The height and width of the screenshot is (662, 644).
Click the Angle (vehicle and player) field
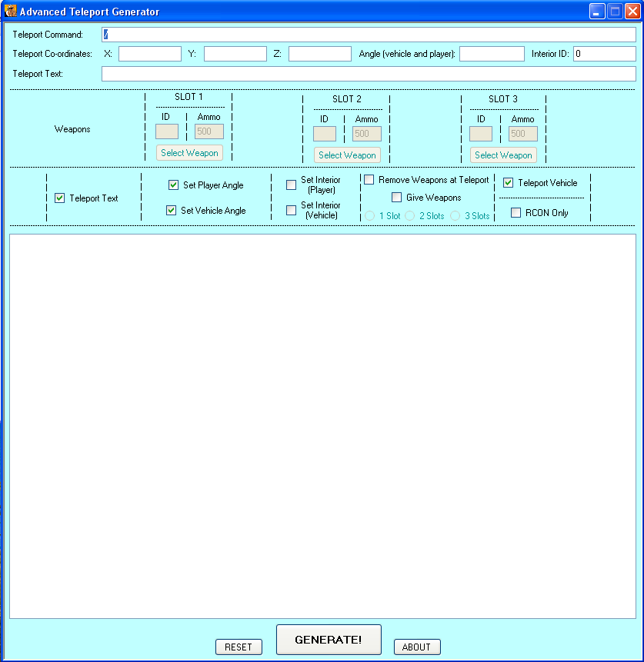[492, 54]
